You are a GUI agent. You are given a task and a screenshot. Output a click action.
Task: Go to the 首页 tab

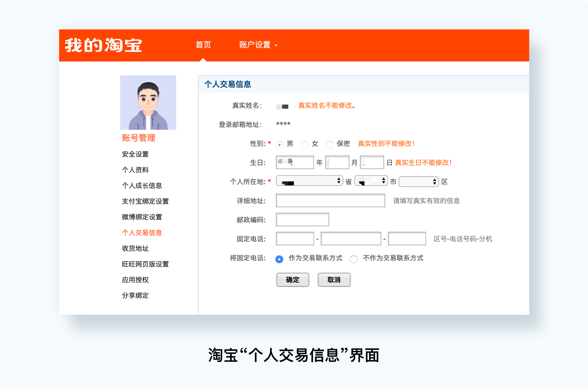tap(203, 45)
